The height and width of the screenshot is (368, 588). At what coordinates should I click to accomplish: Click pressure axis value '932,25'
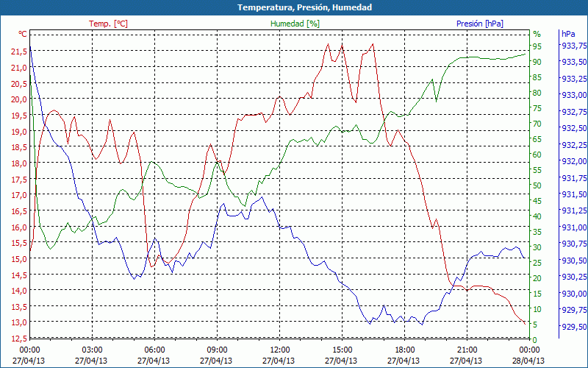click(574, 144)
